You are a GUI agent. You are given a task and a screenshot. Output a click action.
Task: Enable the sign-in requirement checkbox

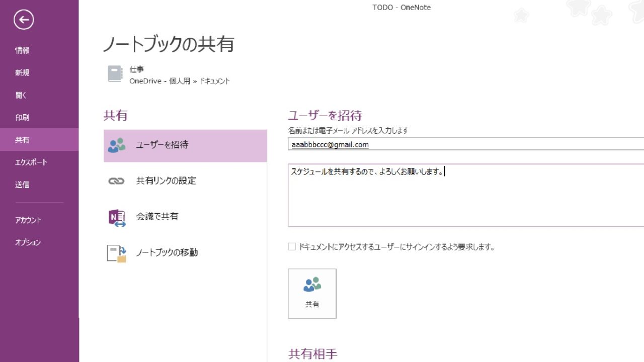click(292, 247)
